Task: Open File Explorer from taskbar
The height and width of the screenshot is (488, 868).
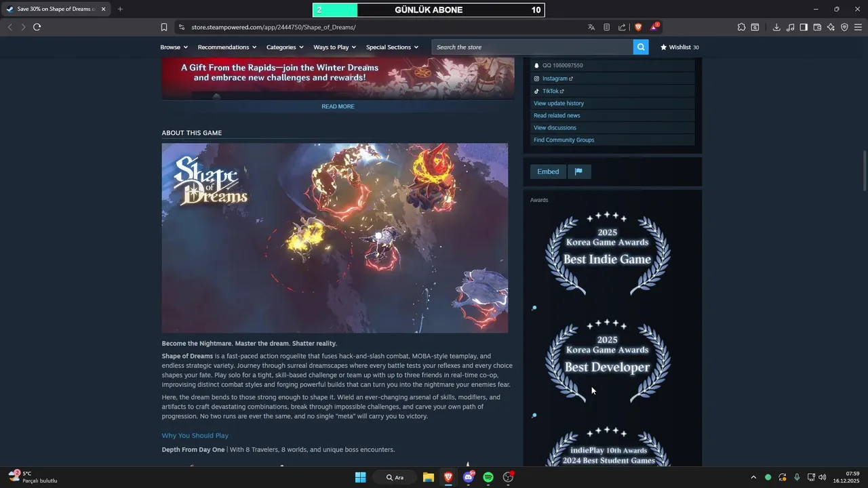Action: click(x=428, y=477)
